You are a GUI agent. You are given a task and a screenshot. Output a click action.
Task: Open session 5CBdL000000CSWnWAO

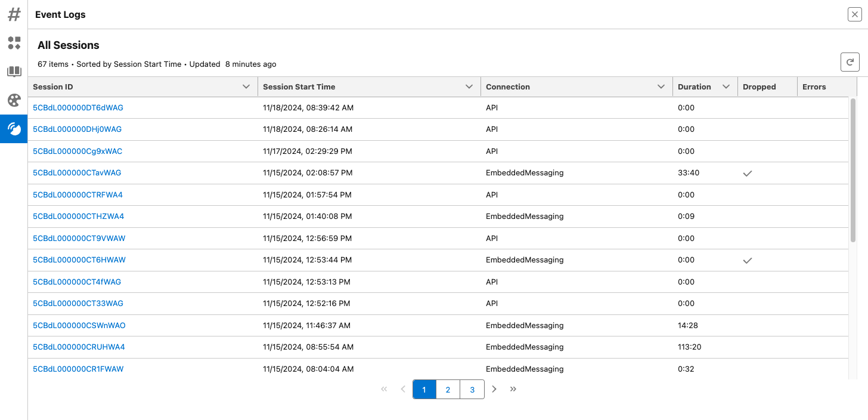coord(79,325)
